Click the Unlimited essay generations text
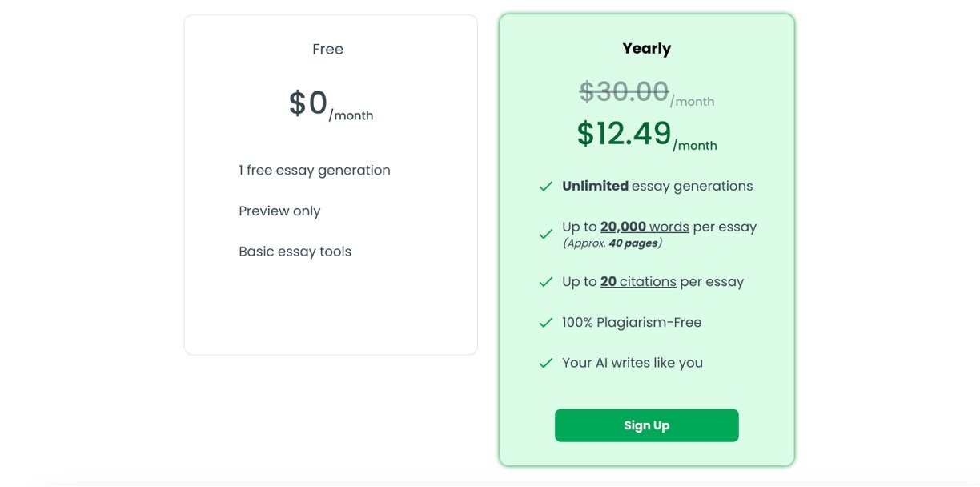Image resolution: width=980 pixels, height=487 pixels. pos(657,187)
